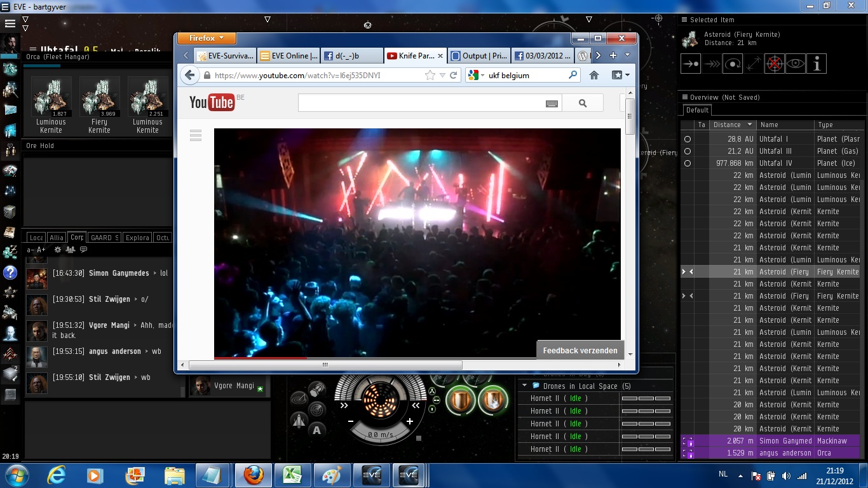
Task: Click the Feedback verzenden button
Action: pyautogui.click(x=580, y=350)
